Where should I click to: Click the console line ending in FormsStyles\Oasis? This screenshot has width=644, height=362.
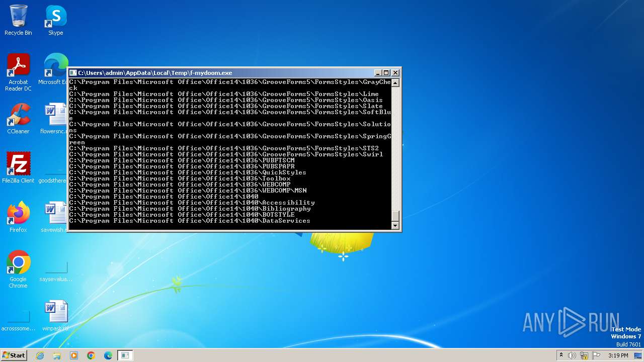(x=226, y=100)
